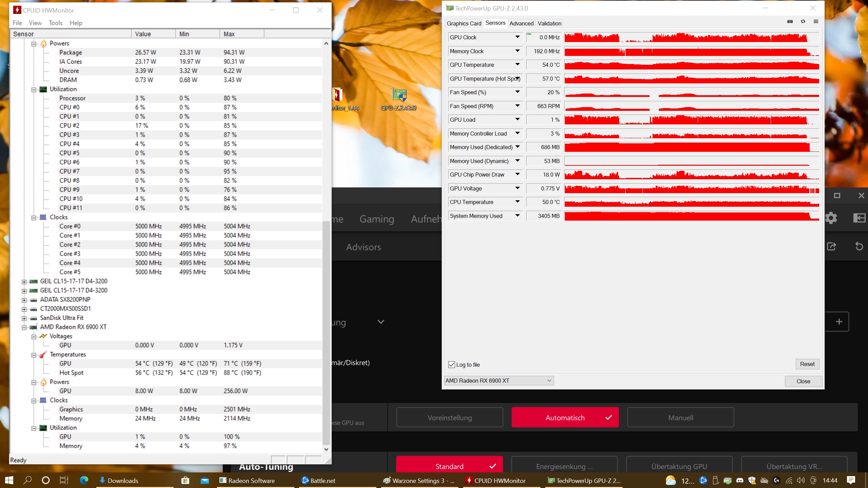This screenshot has width=868, height=488.
Task: Click the Close button in GPU-Z
Action: point(803,381)
